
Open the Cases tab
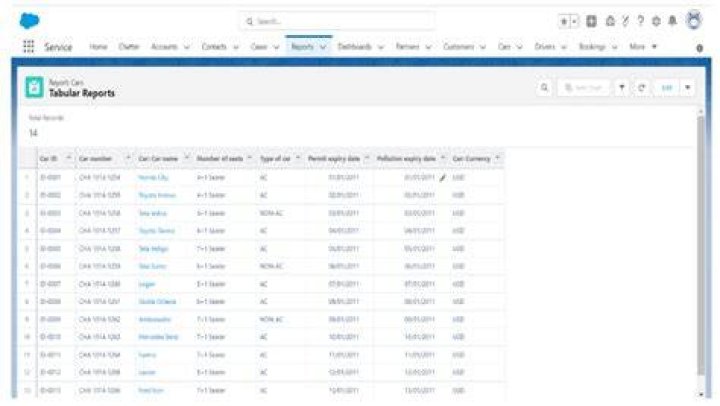point(259,47)
